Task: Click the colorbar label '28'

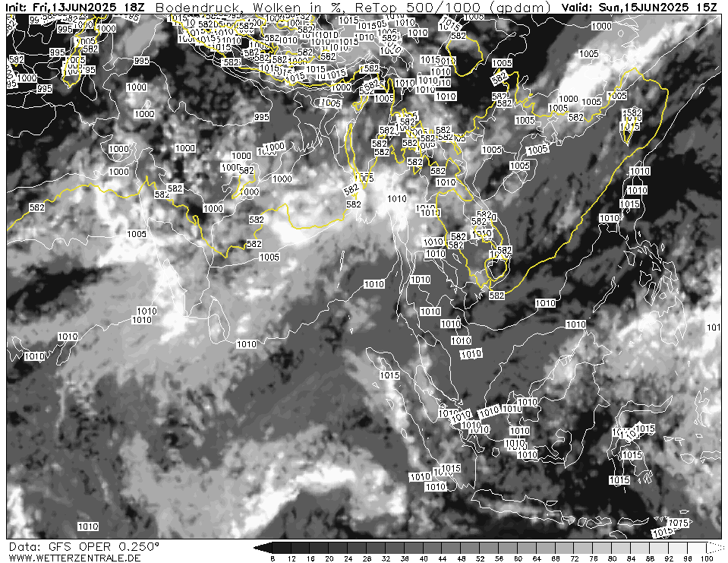Action: 367,558
